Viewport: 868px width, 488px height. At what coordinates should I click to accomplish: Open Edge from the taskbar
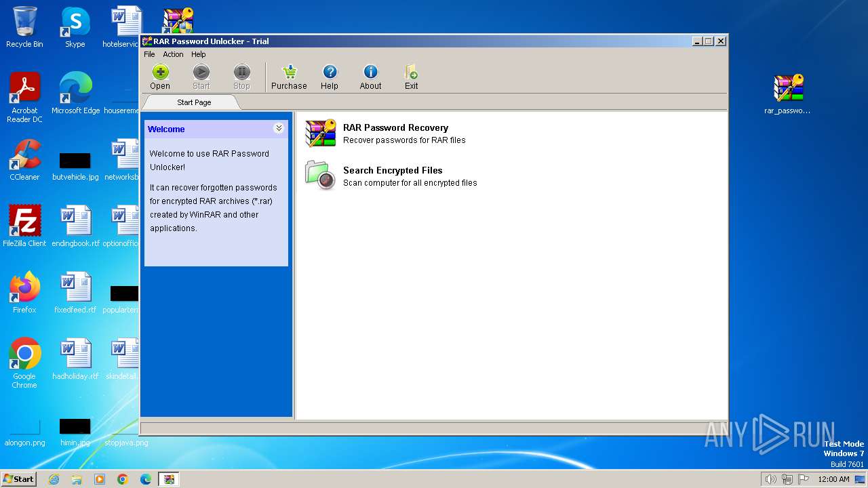tap(146, 479)
